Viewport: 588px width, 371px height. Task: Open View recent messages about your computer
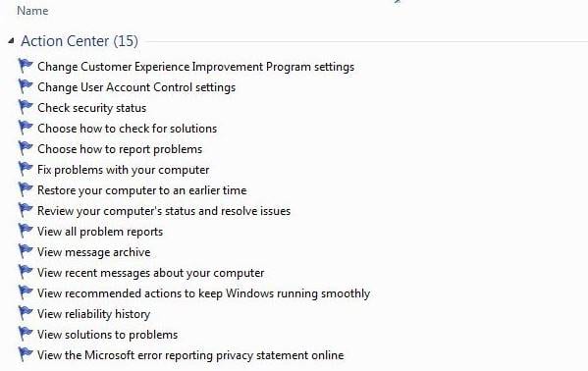pos(151,273)
